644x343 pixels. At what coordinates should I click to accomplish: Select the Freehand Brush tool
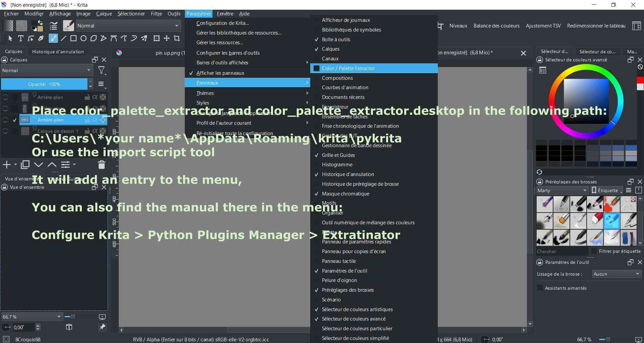53,38
